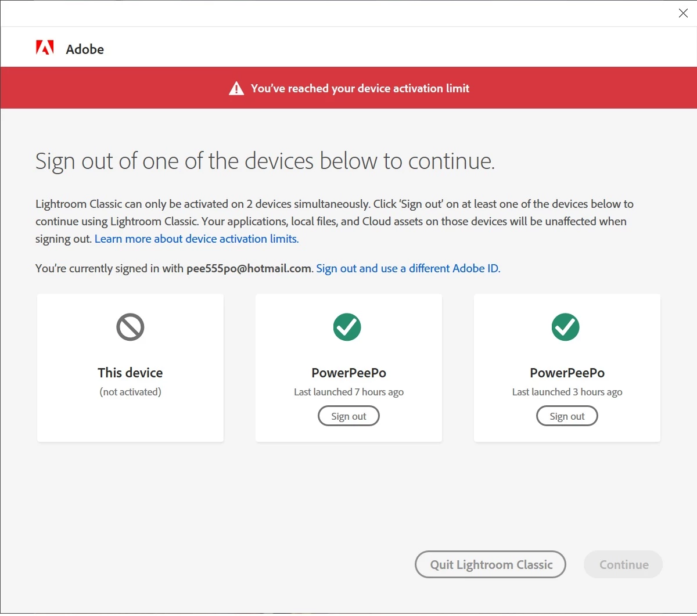Close the Adobe activation dialog

(x=683, y=13)
